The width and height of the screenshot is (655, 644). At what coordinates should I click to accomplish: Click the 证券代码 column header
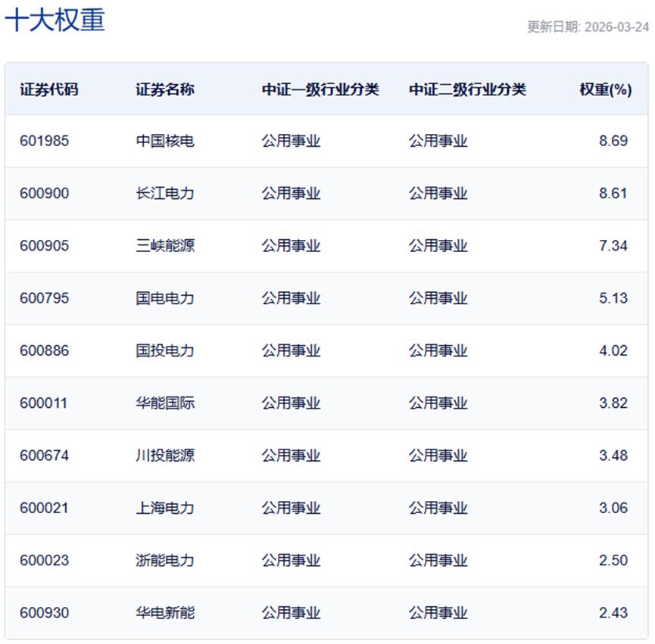point(48,89)
